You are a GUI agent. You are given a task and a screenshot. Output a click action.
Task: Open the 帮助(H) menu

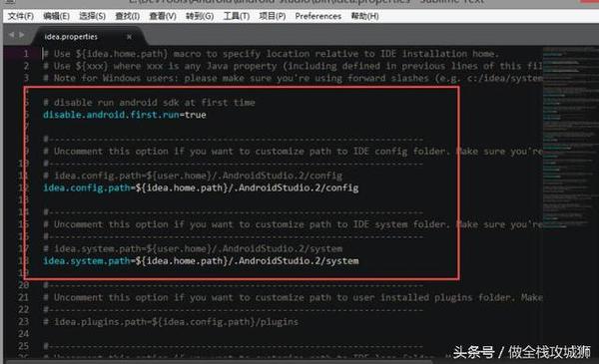point(364,16)
